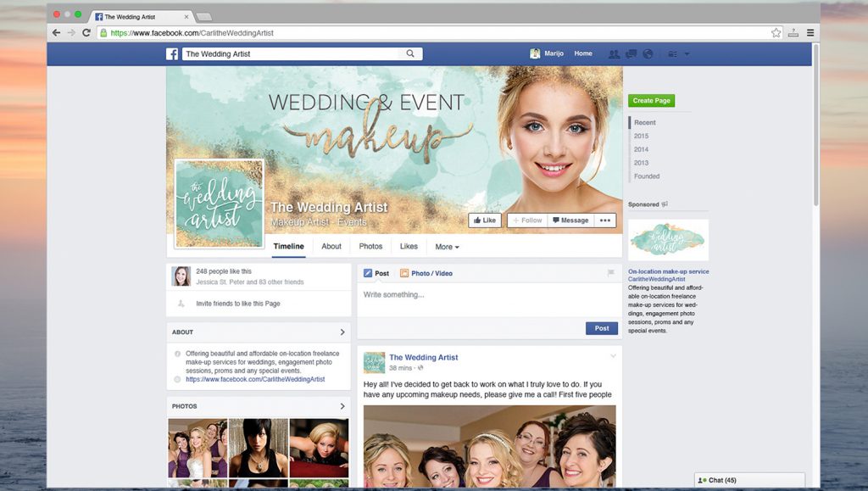The image size is (868, 491).
Task: Expand the More tab dropdown
Action: click(448, 247)
